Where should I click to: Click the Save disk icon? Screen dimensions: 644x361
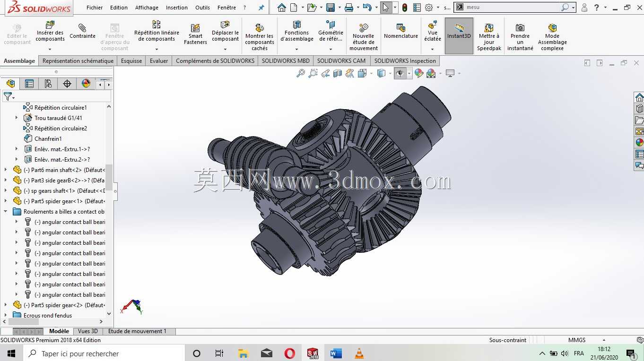331,8
